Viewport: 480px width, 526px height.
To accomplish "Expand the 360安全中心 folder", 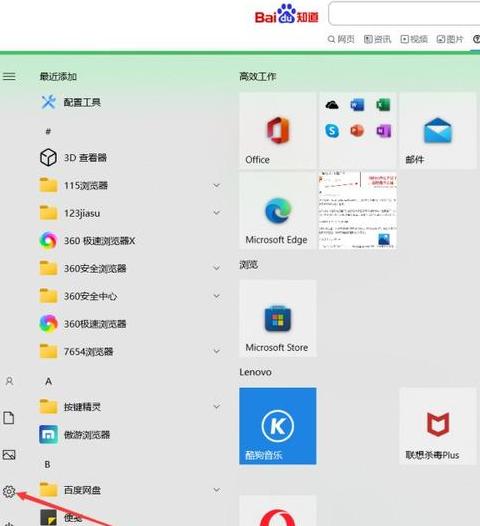I will pyautogui.click(x=216, y=296).
